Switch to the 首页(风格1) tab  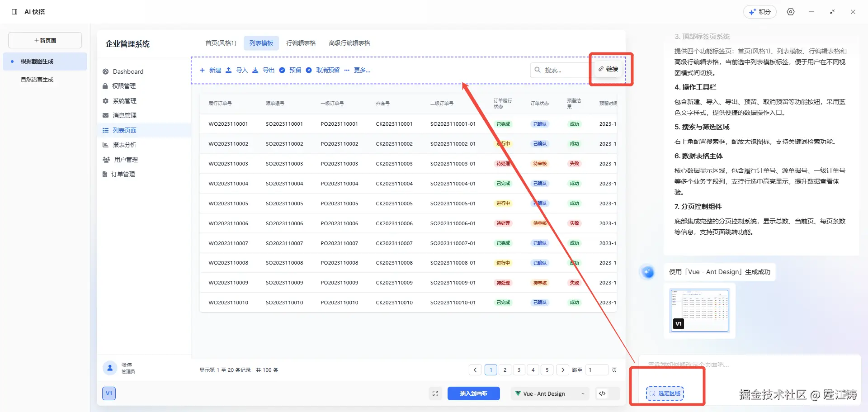[x=221, y=43]
